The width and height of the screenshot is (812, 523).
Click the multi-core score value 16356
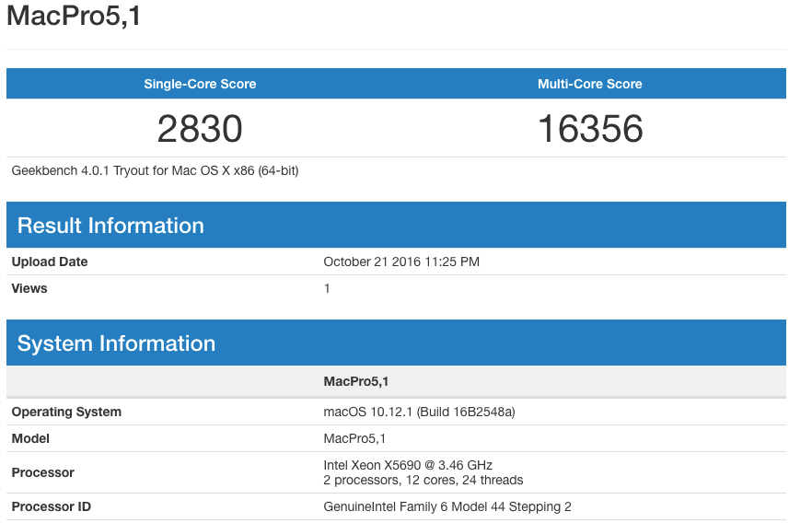pos(590,128)
